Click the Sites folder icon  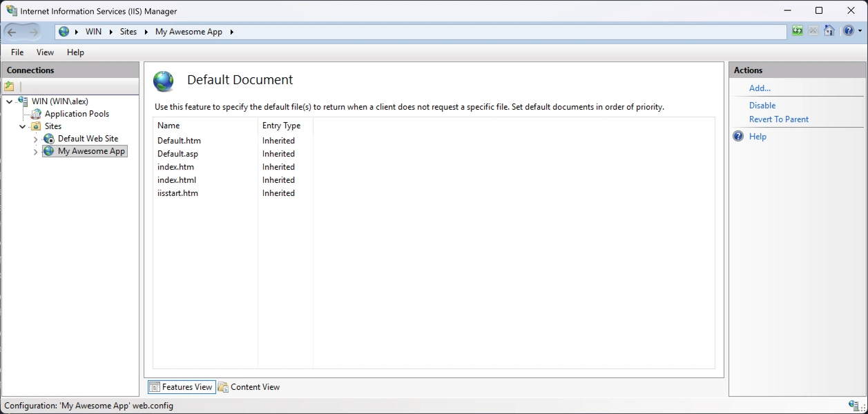(36, 126)
